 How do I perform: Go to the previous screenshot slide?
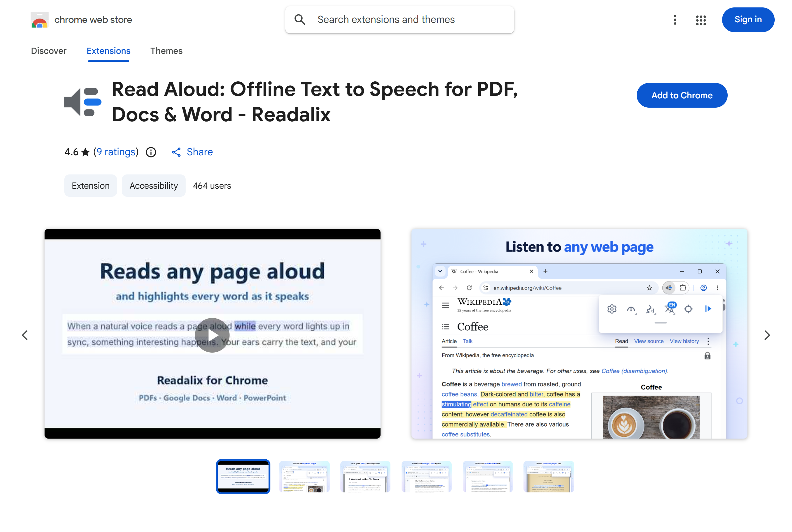click(25, 335)
